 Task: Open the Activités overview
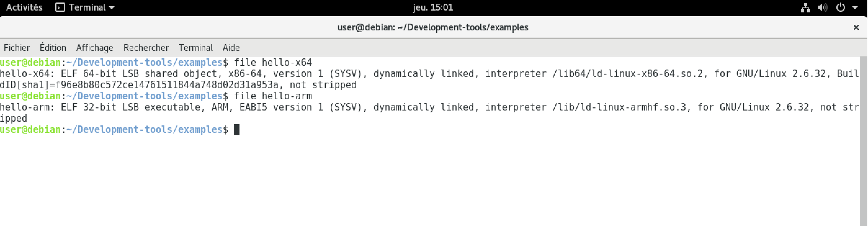pyautogui.click(x=24, y=7)
